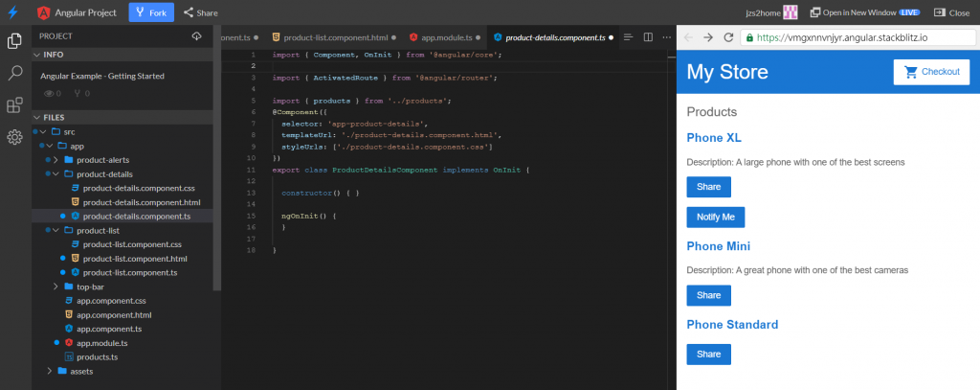This screenshot has height=390, width=980.
Task: Switch to product-list.component.html tab
Action: point(334,37)
